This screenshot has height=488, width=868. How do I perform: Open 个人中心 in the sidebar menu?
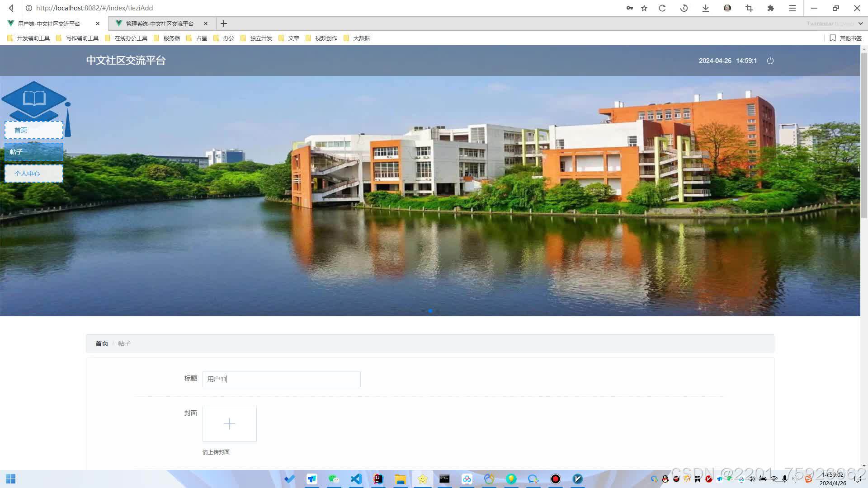[x=34, y=174]
